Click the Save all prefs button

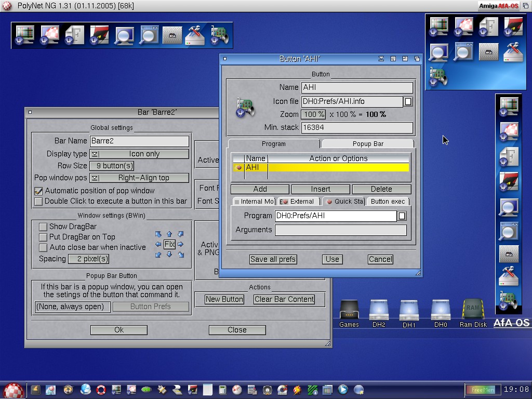tap(273, 259)
